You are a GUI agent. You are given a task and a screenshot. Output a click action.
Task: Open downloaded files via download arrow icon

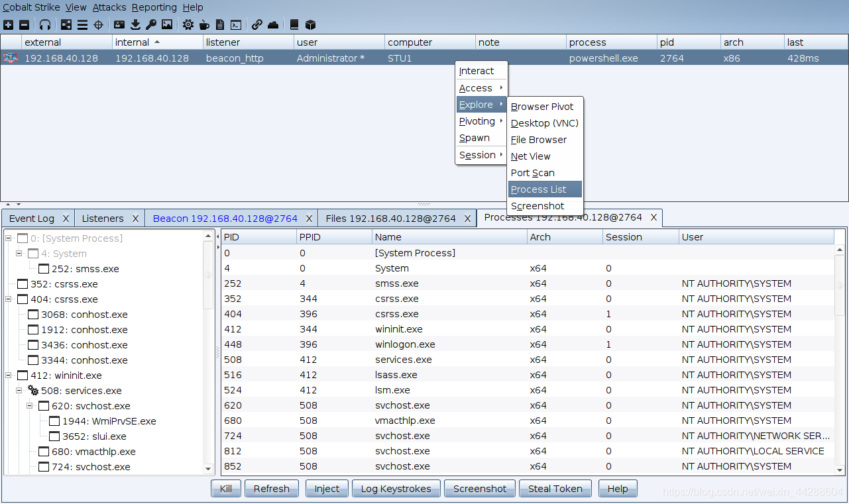point(135,25)
